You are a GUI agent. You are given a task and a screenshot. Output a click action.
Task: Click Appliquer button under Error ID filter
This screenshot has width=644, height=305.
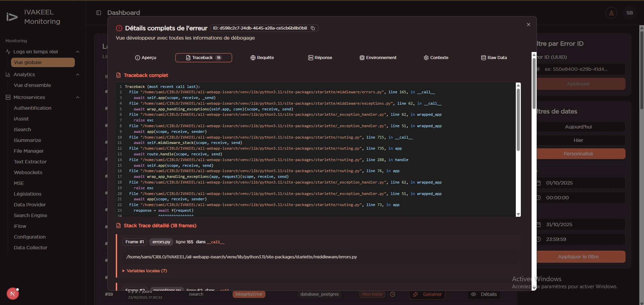coord(581,84)
